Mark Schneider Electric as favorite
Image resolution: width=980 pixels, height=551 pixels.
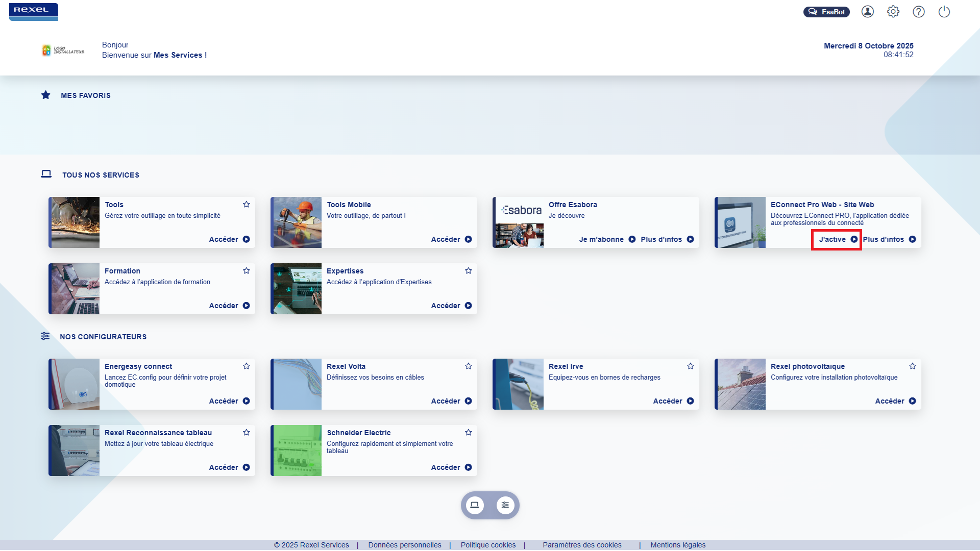(x=469, y=432)
